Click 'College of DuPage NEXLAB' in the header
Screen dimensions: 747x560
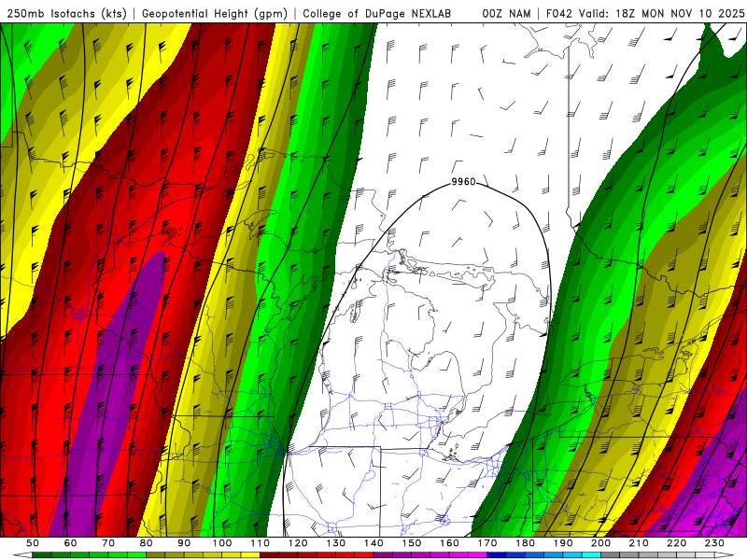point(377,14)
